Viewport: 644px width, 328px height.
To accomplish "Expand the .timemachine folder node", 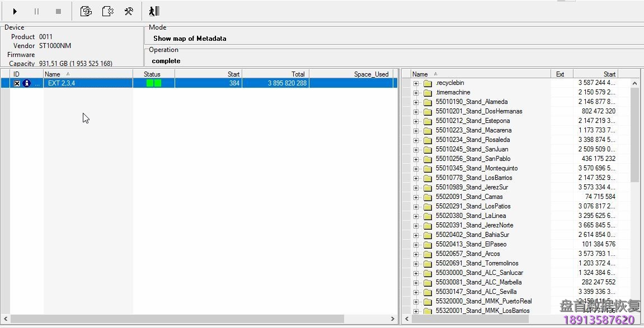I will 416,92.
